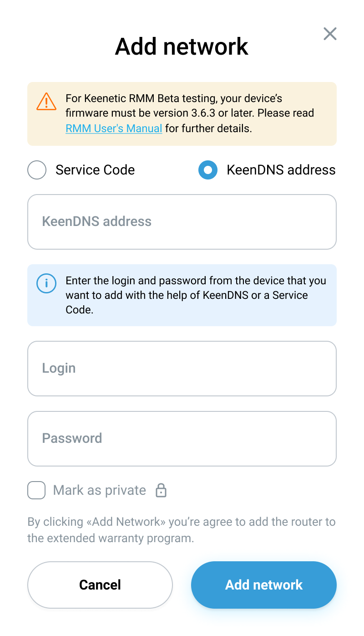Select the Service Code radio button
The width and height of the screenshot is (364, 636).
coord(37,170)
